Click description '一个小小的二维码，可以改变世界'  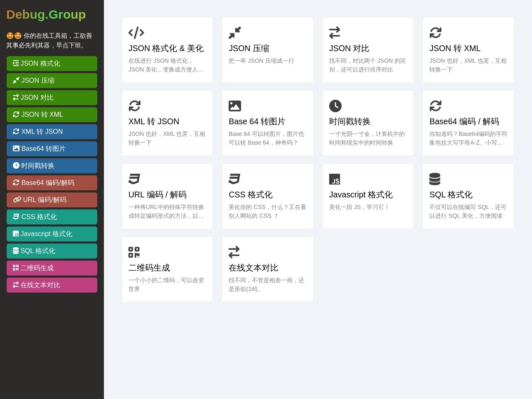167,284
